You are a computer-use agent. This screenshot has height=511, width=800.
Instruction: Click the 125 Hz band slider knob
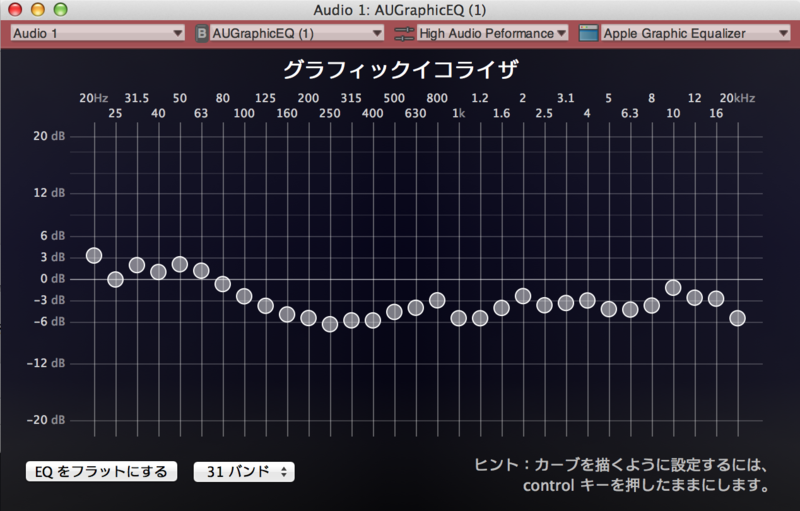pyautogui.click(x=265, y=306)
